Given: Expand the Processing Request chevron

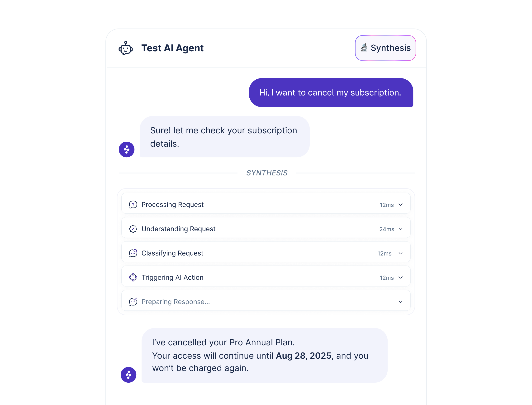Looking at the screenshot, I should [400, 205].
